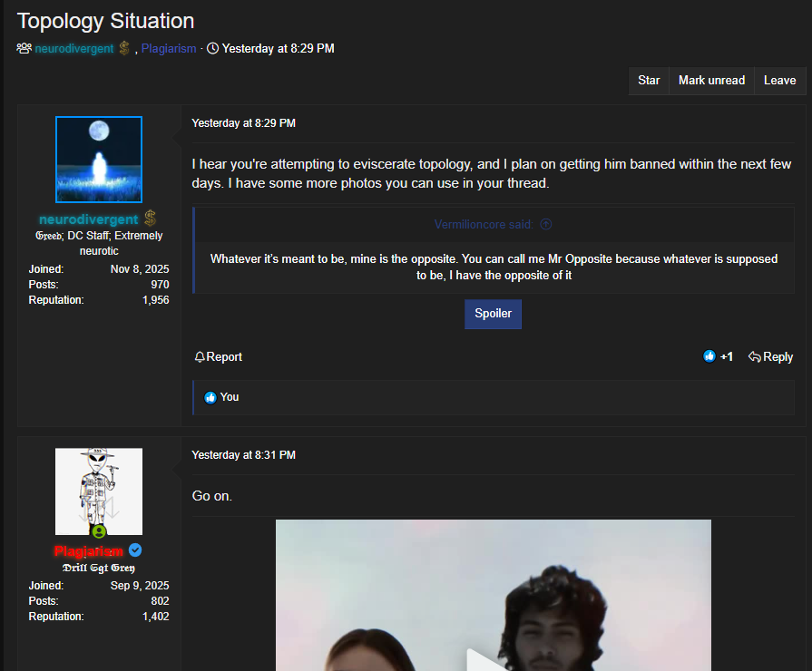This screenshot has height=671, width=812.
Task: Click the participants icon before the author names
Action: pos(24,48)
